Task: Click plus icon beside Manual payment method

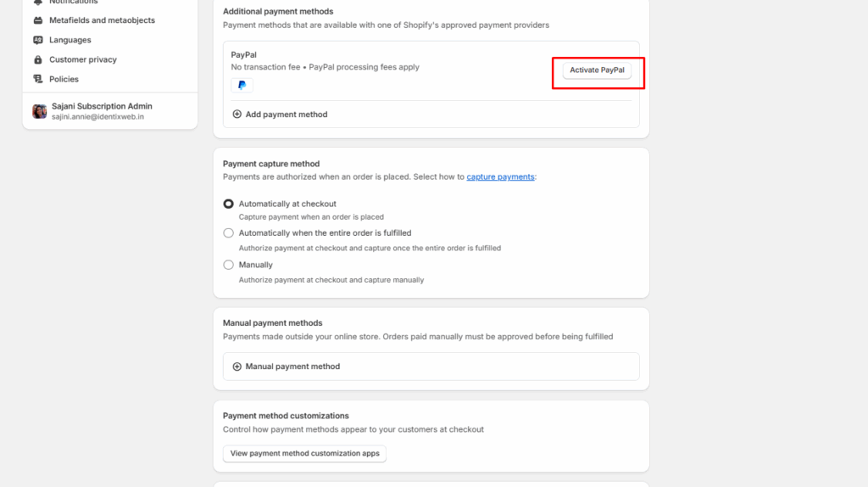Action: [x=237, y=367]
